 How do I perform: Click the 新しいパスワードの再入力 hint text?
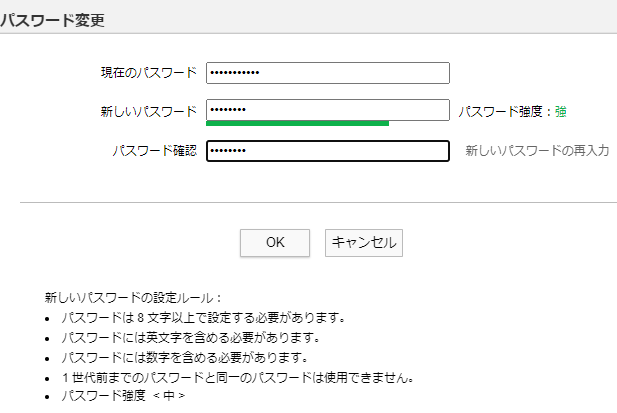[x=538, y=151]
